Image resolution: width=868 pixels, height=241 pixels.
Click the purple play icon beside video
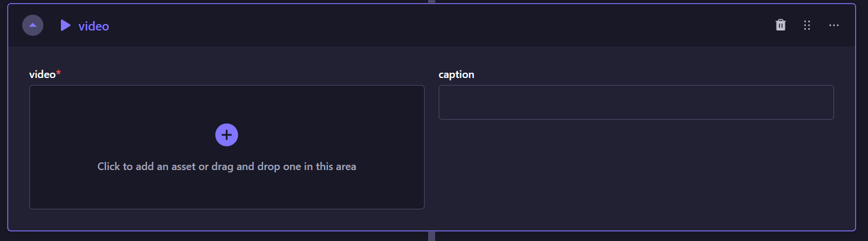coord(66,25)
